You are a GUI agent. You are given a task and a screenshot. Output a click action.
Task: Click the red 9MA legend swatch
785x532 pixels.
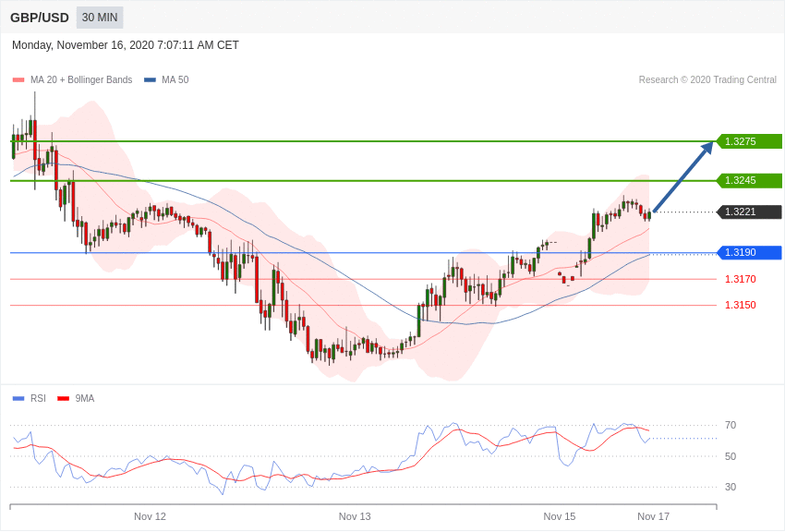click(x=63, y=399)
